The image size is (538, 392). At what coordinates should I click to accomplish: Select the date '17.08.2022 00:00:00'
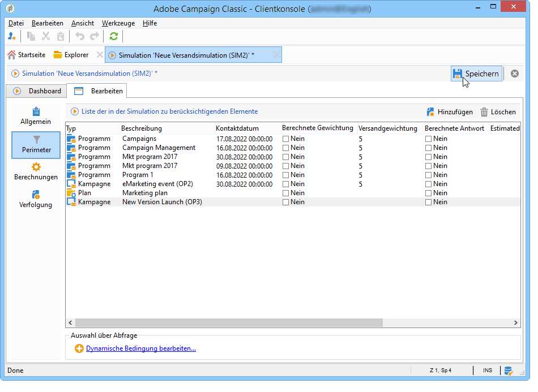244,139
